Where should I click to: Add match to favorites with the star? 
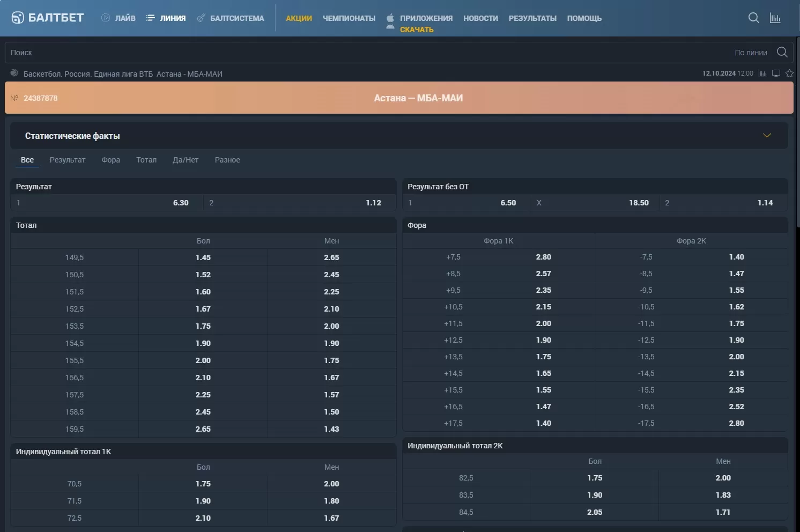click(x=789, y=73)
